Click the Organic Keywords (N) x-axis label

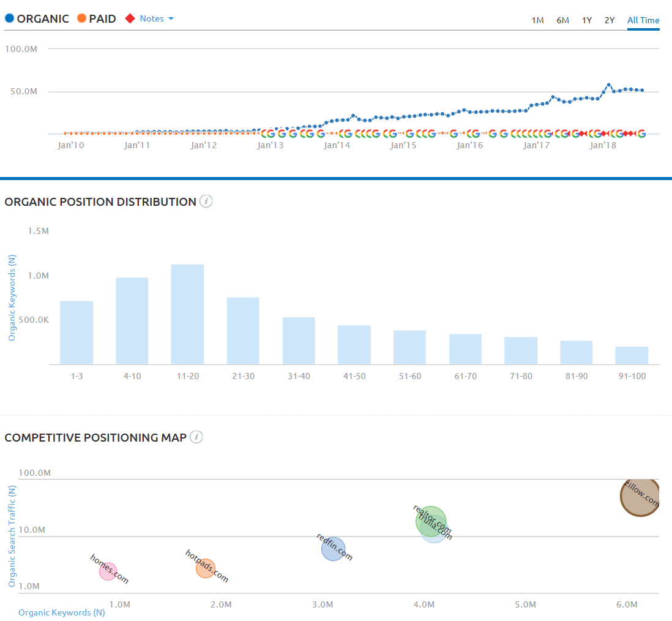click(62, 612)
